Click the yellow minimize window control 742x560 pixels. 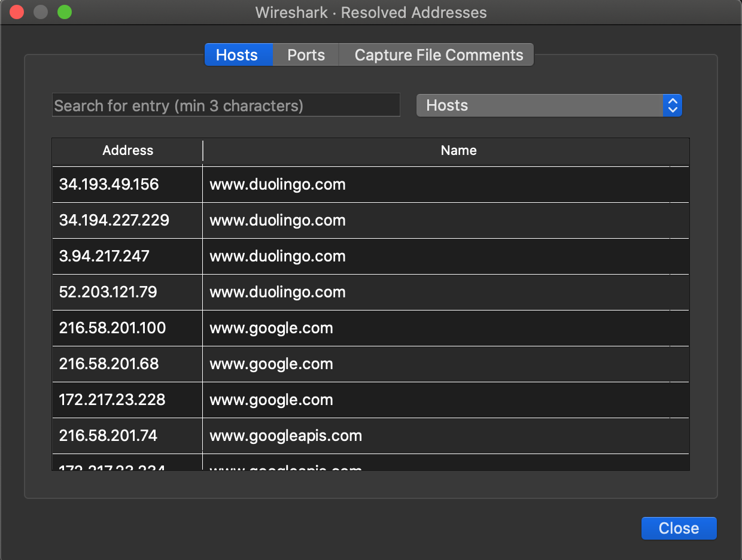click(x=41, y=11)
